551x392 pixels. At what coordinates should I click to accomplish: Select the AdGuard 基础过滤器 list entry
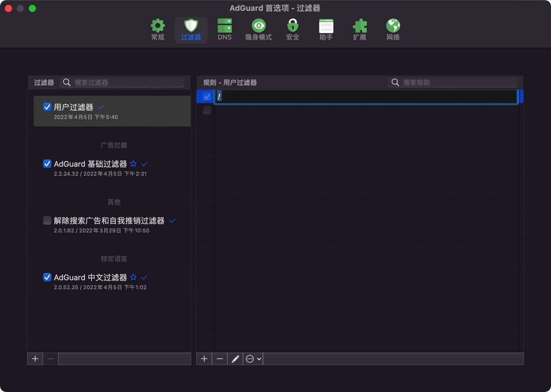(x=112, y=168)
